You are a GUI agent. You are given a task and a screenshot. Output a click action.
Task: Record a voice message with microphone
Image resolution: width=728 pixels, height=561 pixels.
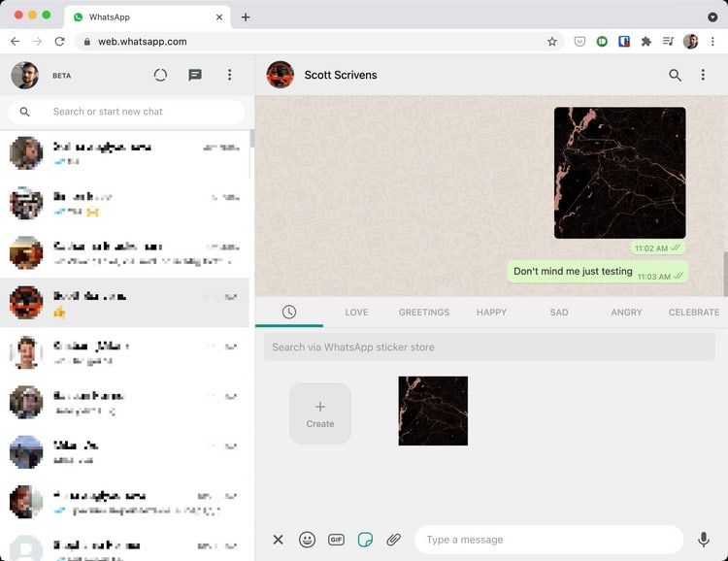(x=704, y=540)
